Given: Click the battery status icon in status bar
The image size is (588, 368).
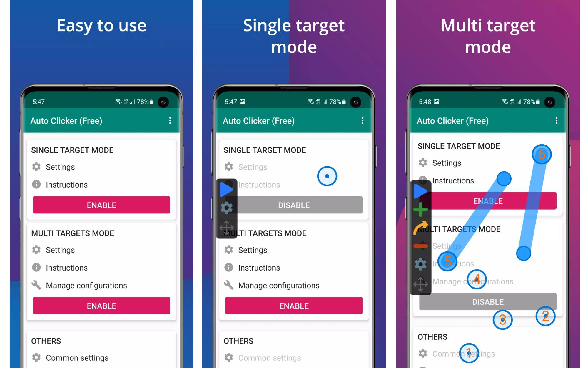Looking at the screenshot, I should (x=543, y=102).
